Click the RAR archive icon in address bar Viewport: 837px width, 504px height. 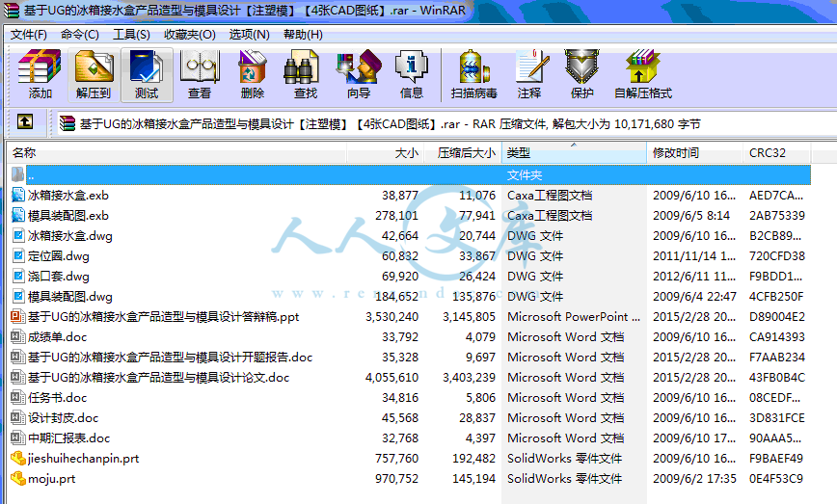67,123
